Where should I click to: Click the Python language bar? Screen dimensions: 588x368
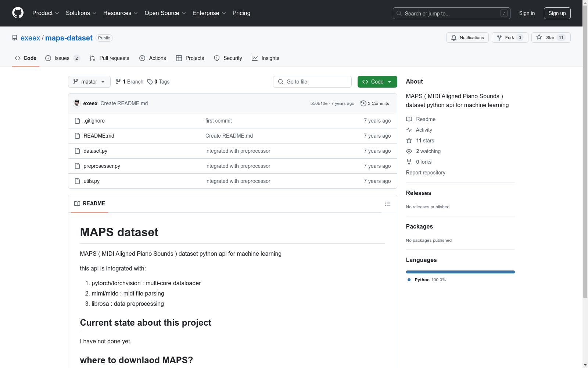tap(460, 272)
